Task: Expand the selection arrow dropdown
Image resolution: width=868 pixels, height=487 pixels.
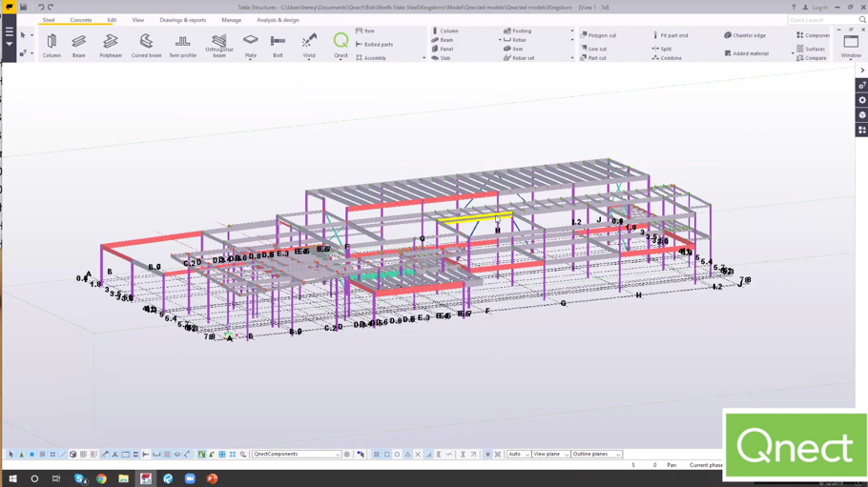Action: point(31,35)
